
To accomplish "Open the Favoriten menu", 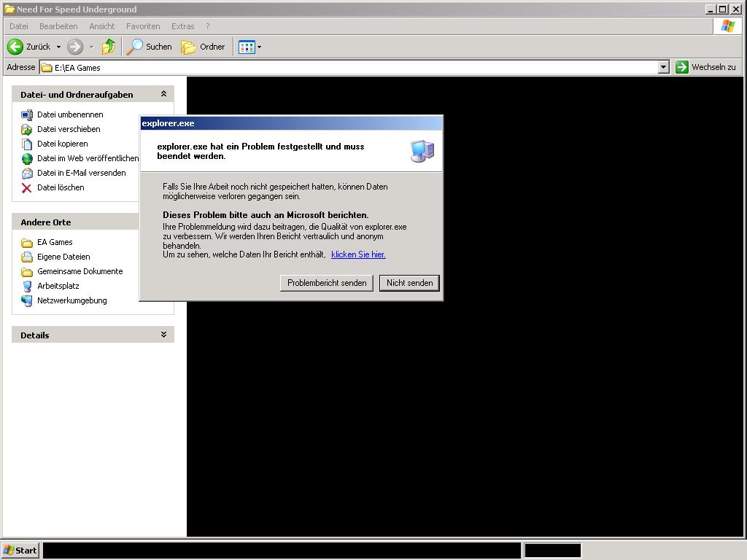I will point(143,26).
